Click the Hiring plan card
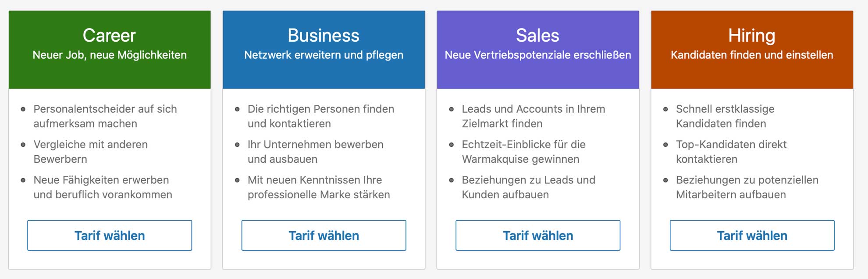Image resolution: width=868 pixels, height=279 pixels. tap(751, 140)
